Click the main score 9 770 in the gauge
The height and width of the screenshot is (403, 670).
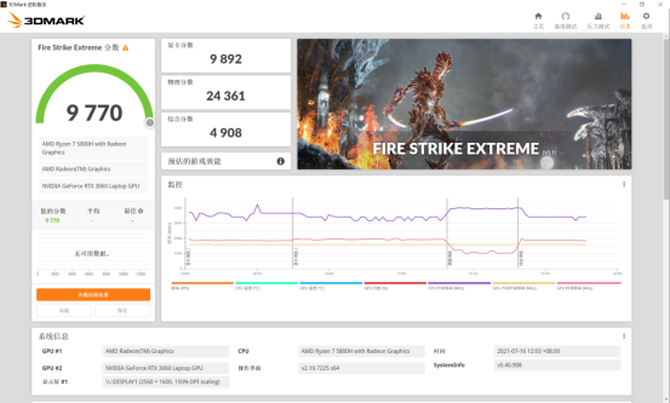pos(94,113)
